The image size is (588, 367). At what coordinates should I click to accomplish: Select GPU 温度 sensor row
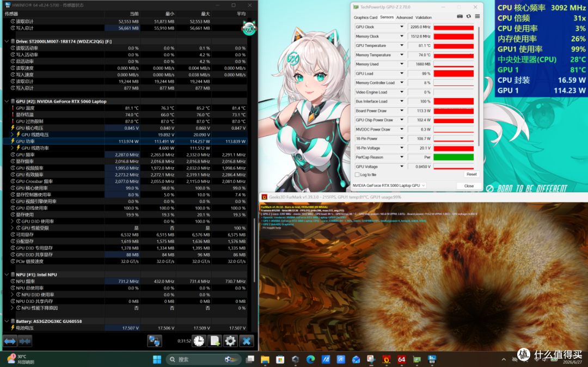coord(125,108)
